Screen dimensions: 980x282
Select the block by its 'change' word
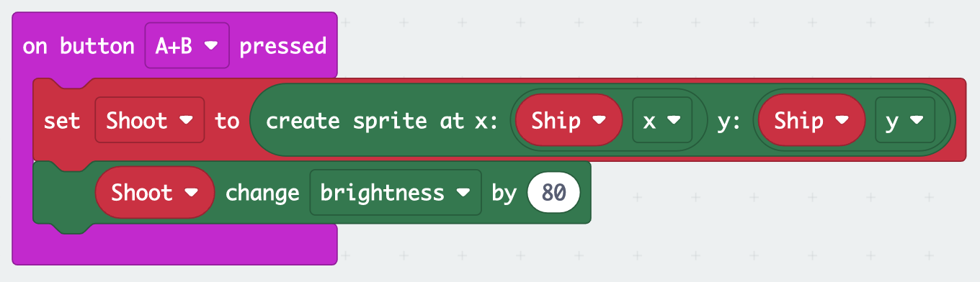[262, 193]
